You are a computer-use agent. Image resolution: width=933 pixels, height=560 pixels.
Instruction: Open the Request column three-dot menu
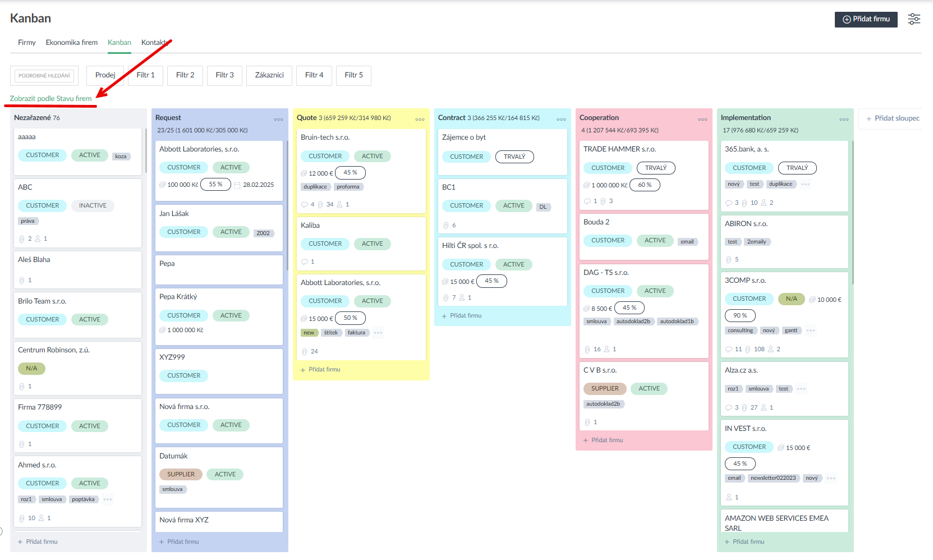pos(278,119)
